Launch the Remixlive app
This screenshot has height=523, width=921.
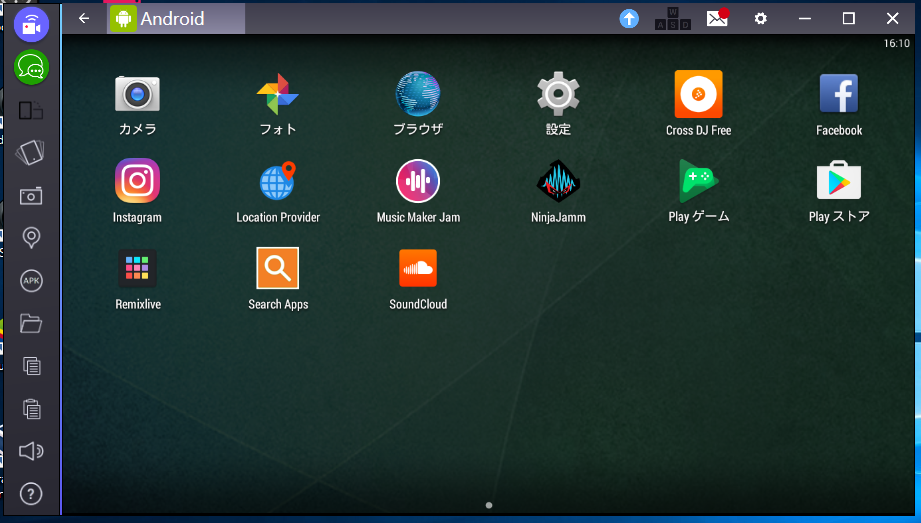(137, 268)
